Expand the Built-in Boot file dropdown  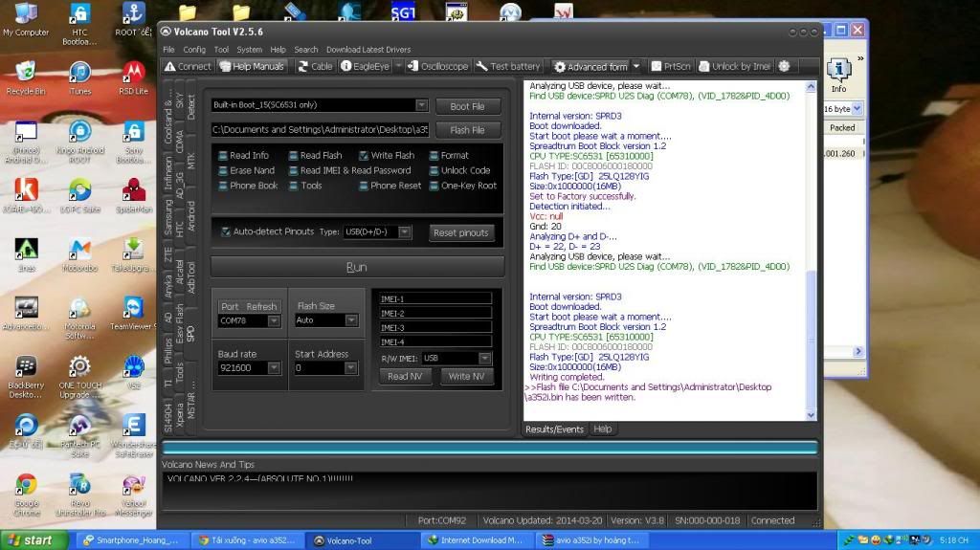422,105
